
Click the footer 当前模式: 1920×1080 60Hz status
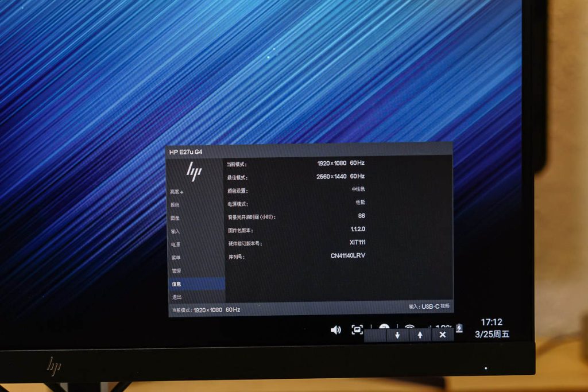point(206,310)
